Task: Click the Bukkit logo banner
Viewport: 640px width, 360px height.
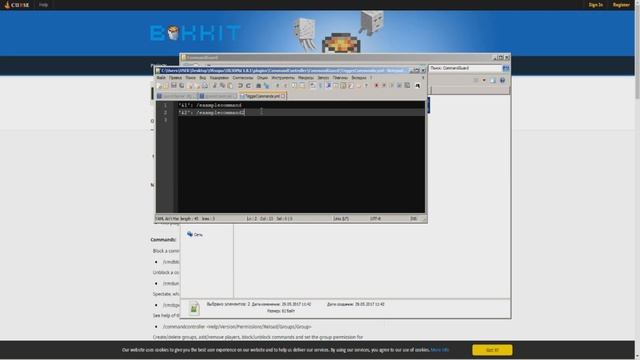Action: (x=195, y=33)
